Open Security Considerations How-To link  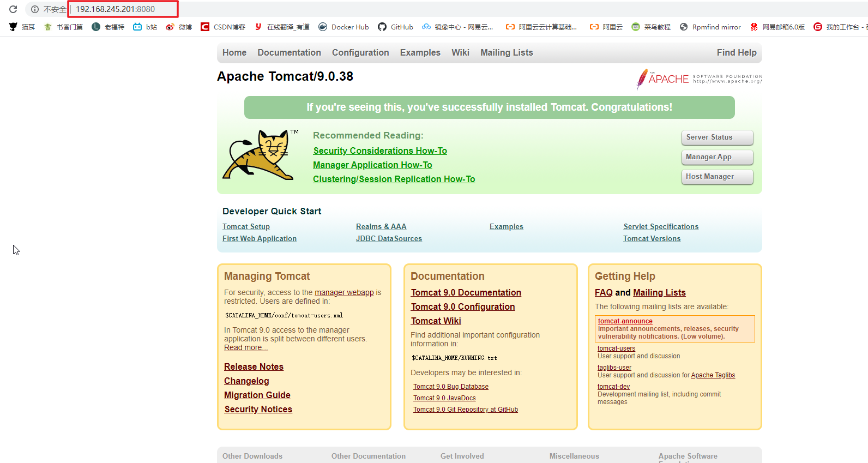[x=380, y=151]
